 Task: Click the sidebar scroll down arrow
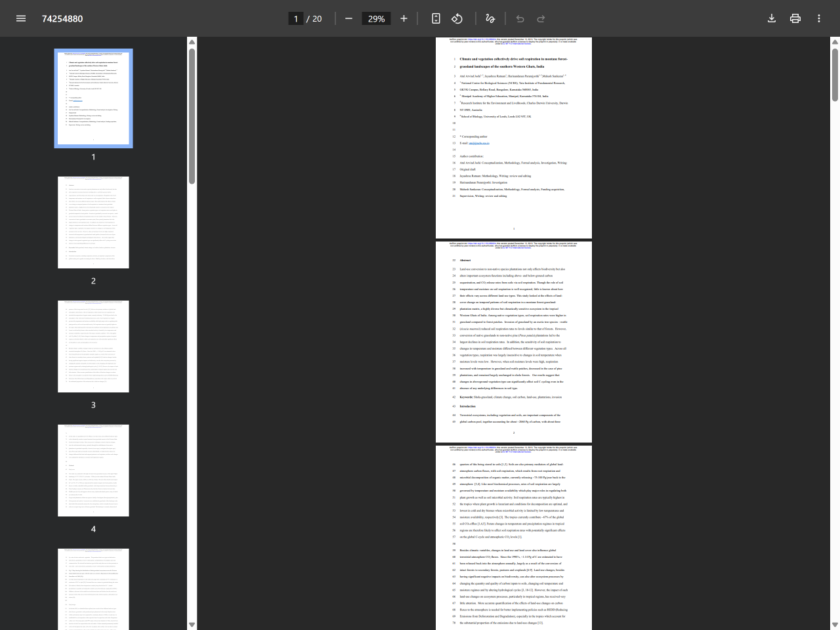click(192, 625)
